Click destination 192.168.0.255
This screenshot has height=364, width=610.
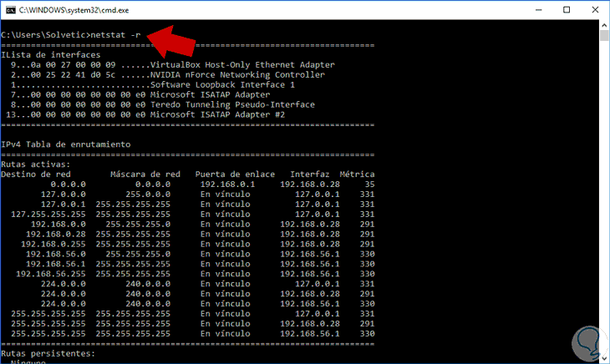(53, 244)
